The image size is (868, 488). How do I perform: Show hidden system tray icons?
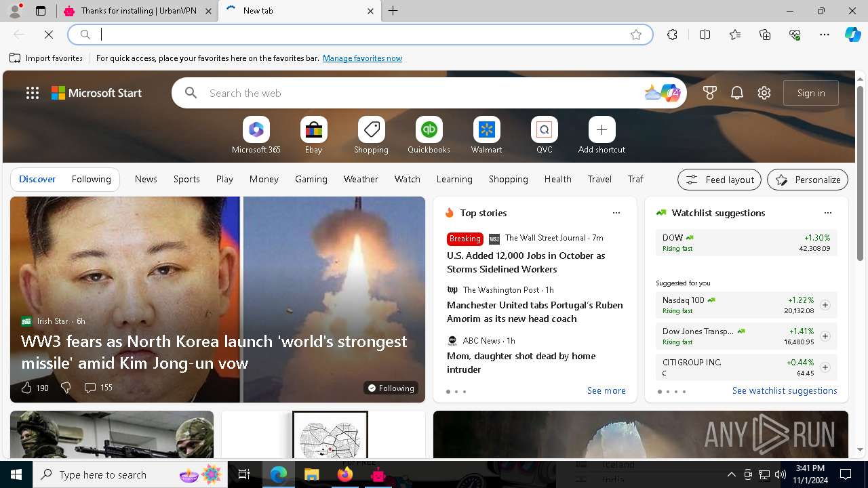(x=731, y=474)
